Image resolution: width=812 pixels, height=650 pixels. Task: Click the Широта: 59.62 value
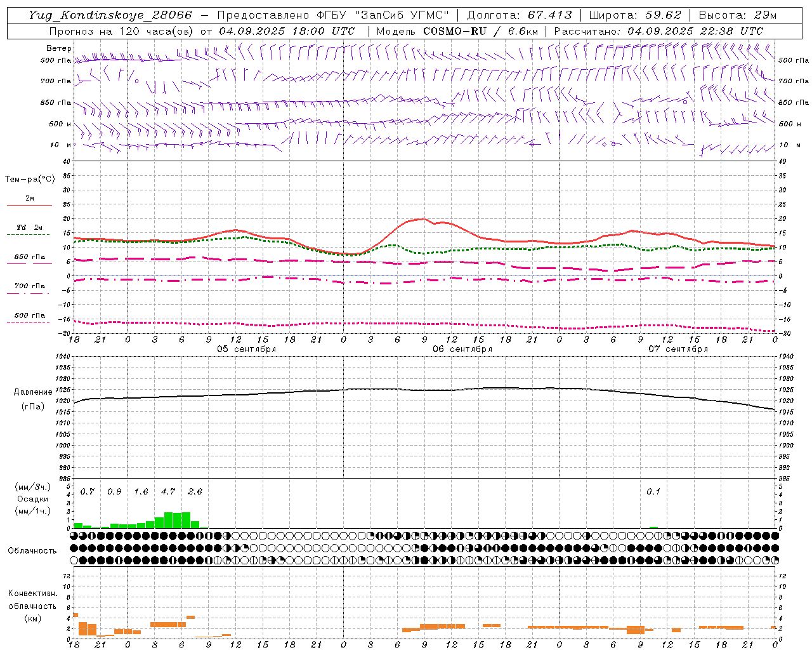[x=635, y=15]
